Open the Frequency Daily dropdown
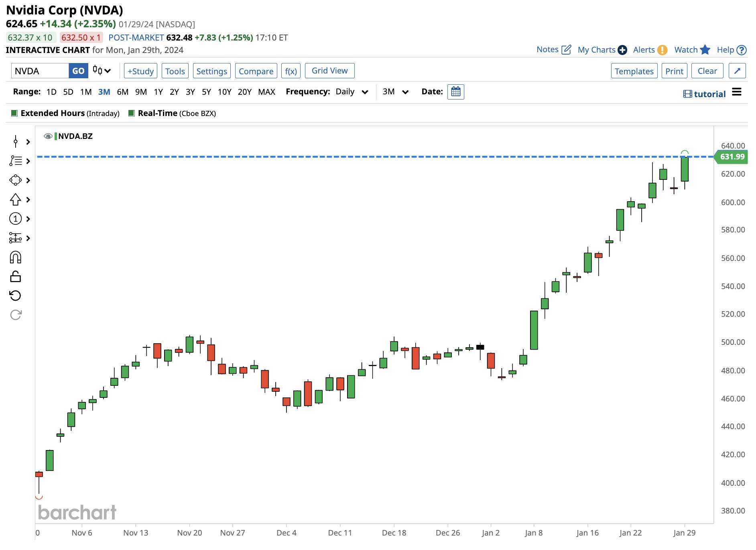 [x=352, y=92]
